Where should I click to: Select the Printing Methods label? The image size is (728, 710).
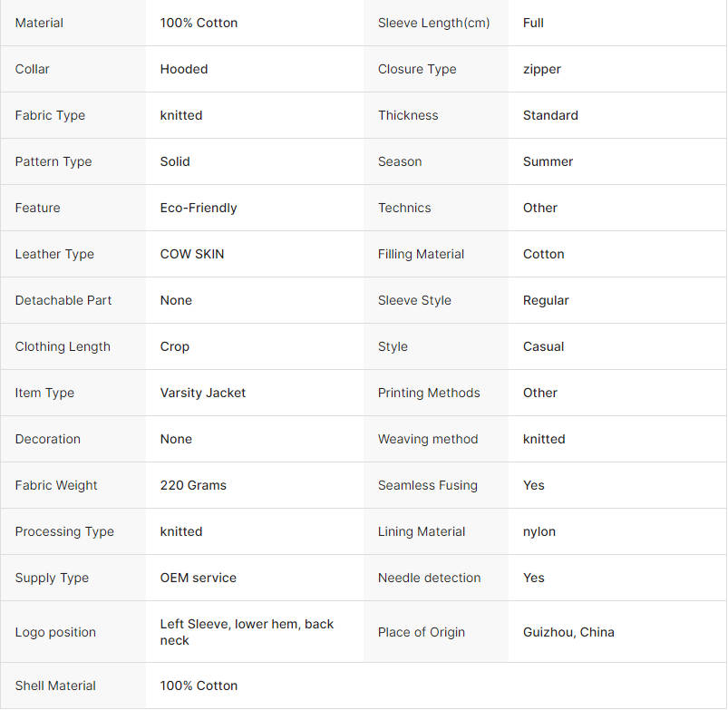tap(429, 393)
